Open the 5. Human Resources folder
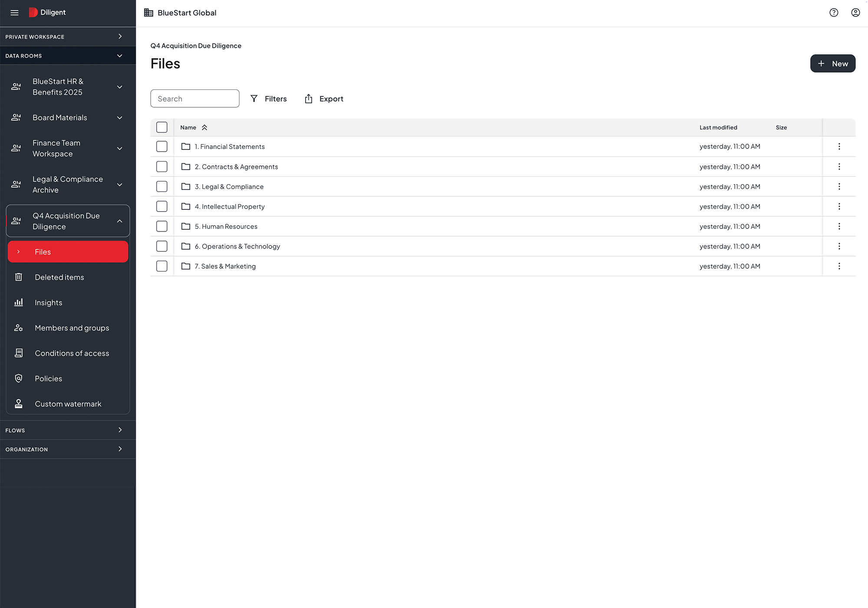The image size is (868, 608). tap(226, 226)
